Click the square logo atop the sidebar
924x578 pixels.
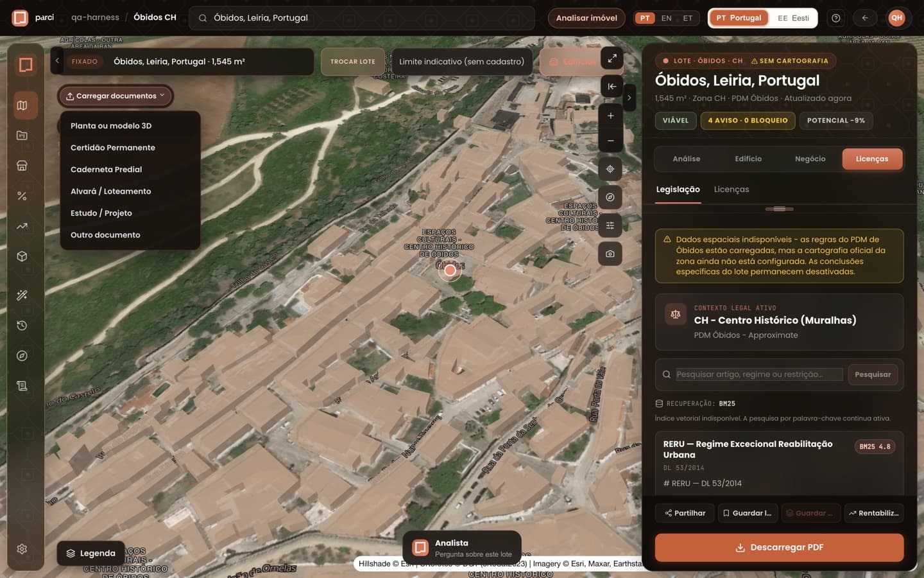point(26,65)
